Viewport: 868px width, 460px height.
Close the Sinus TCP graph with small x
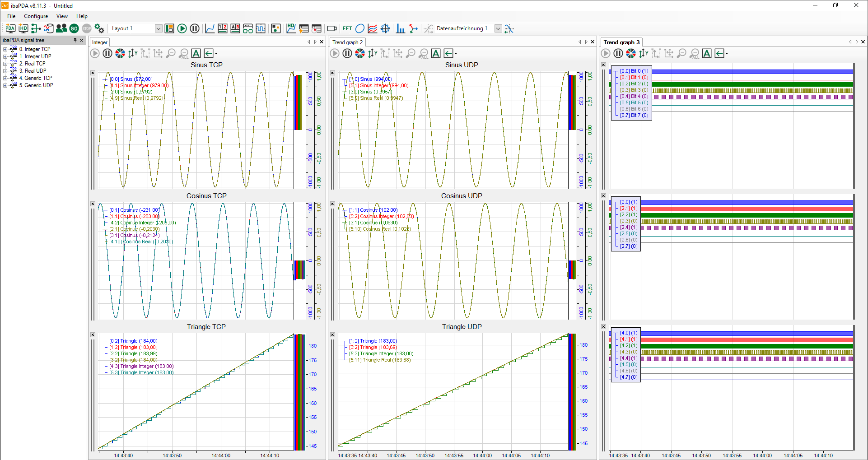coord(93,73)
